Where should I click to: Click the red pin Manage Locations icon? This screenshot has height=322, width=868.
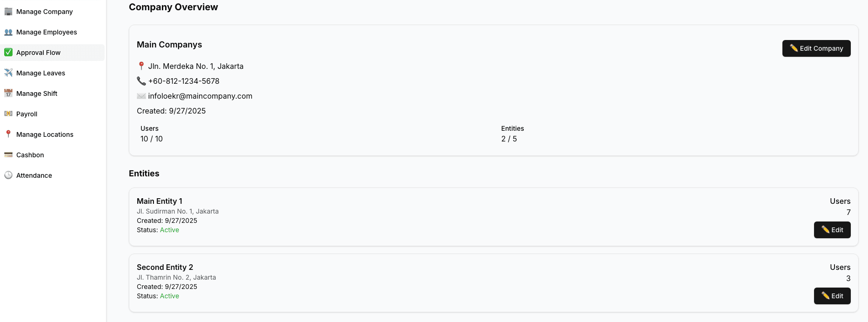pyautogui.click(x=8, y=134)
